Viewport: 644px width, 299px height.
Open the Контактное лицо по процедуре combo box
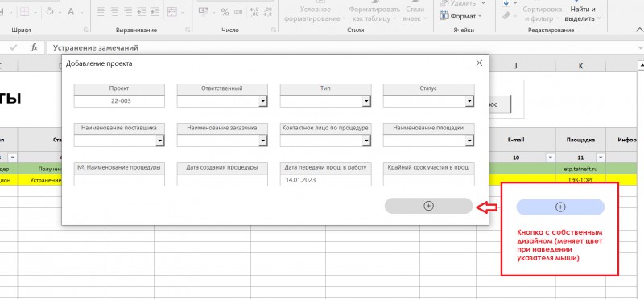tap(367, 141)
